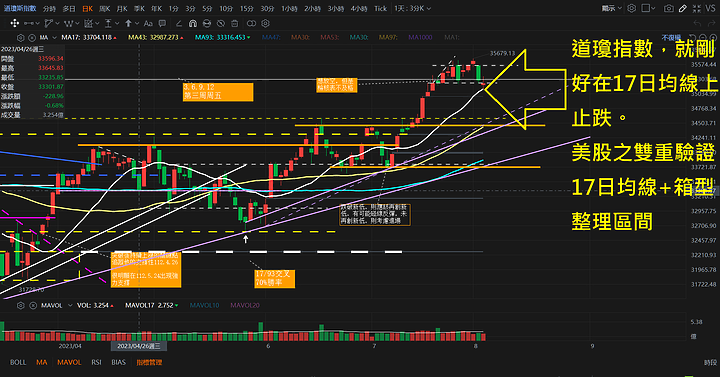Toggle the MA53 line visibility

[330, 38]
